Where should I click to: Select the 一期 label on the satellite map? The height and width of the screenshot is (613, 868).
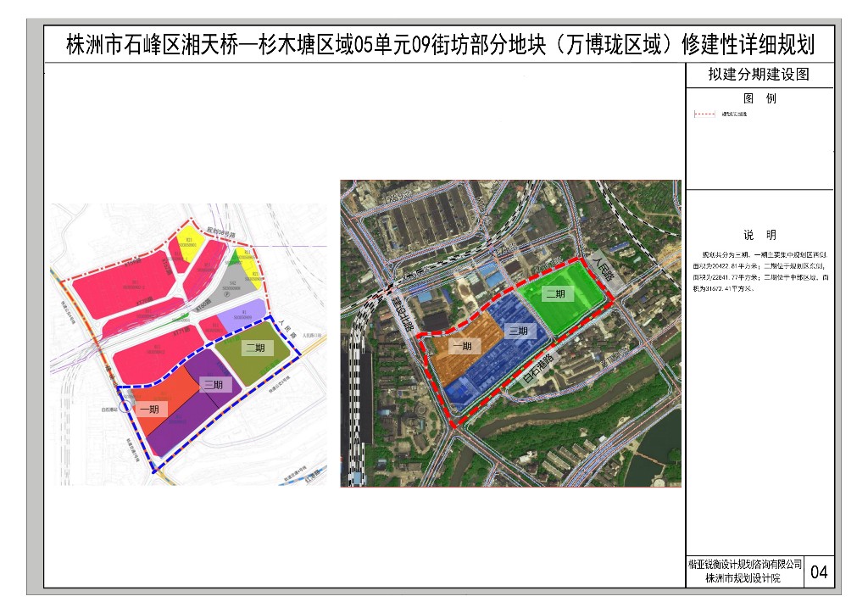point(462,346)
